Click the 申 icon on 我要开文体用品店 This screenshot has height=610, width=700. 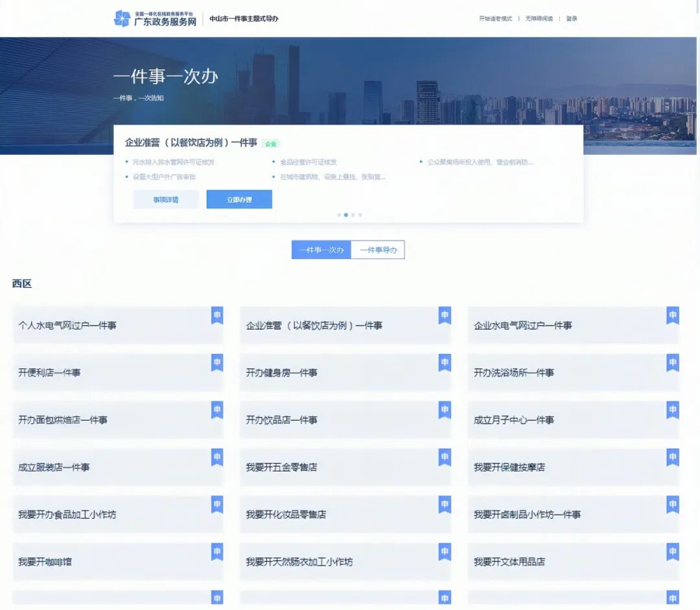672,551
